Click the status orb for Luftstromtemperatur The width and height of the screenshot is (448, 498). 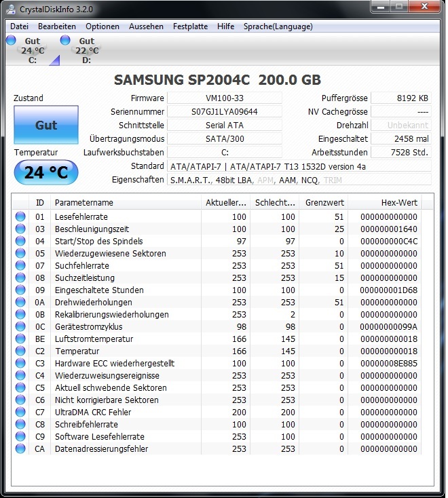click(x=20, y=339)
